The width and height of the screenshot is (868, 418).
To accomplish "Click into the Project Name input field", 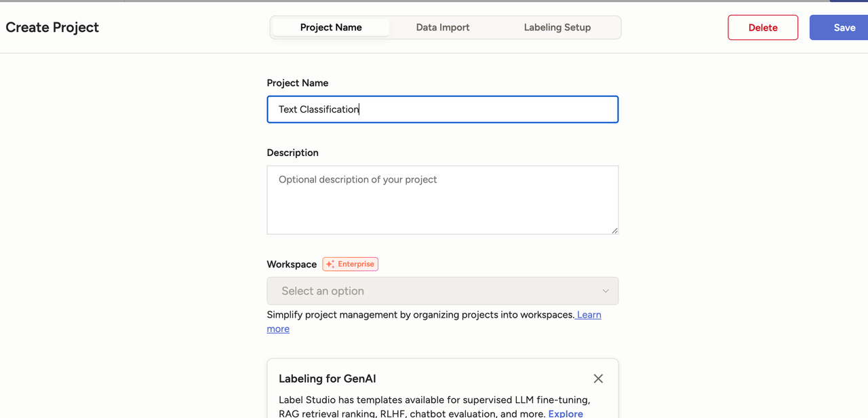I will pyautogui.click(x=443, y=109).
